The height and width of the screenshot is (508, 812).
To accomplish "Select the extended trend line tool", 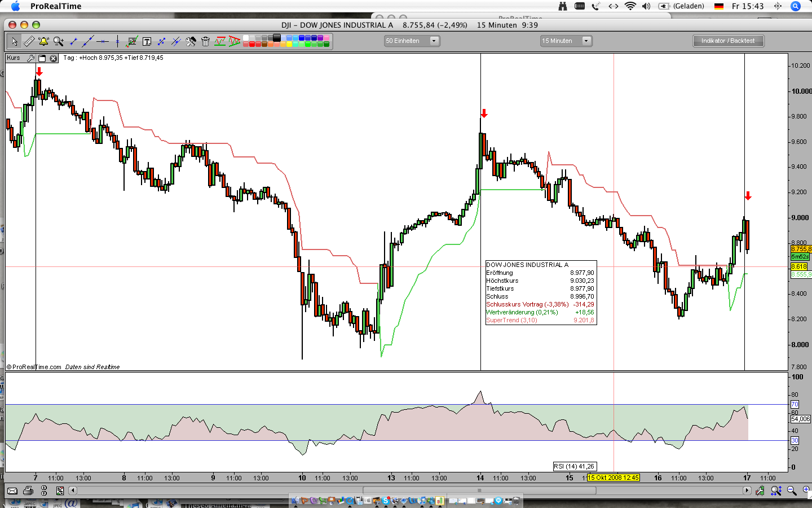I will click(87, 41).
